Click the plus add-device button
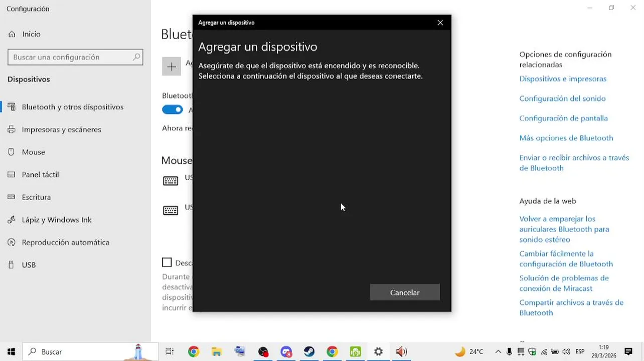The height and width of the screenshot is (361, 644). pos(172,67)
